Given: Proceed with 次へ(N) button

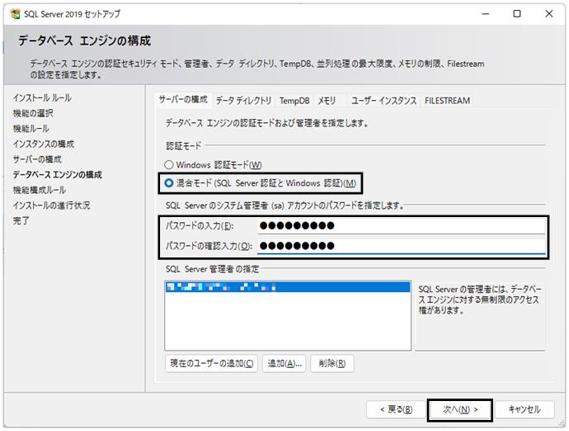Looking at the screenshot, I should (460, 410).
